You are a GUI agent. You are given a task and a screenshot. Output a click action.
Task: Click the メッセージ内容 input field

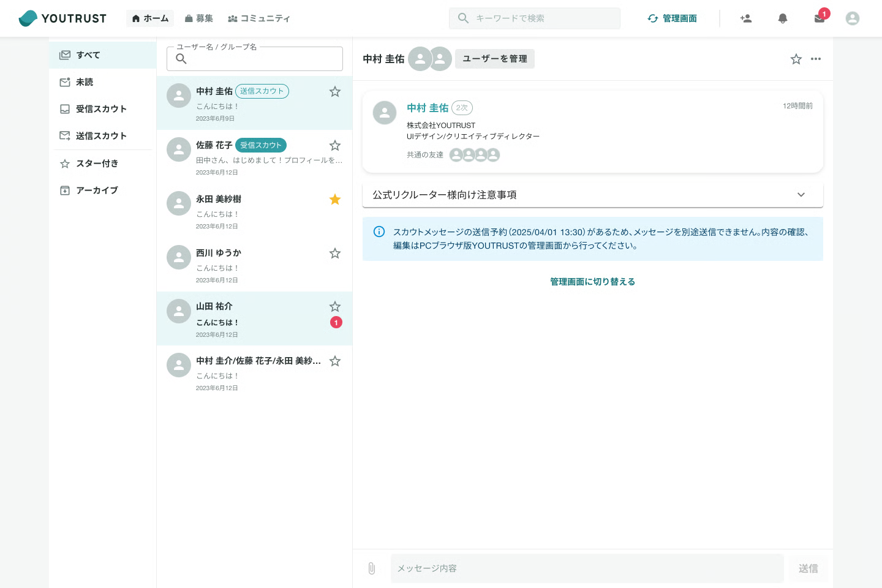587,568
